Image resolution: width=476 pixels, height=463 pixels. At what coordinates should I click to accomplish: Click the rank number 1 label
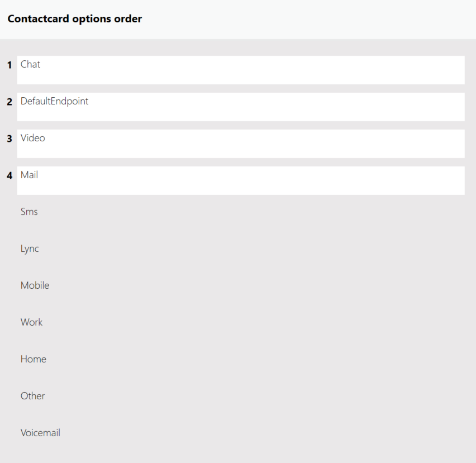pos(9,65)
